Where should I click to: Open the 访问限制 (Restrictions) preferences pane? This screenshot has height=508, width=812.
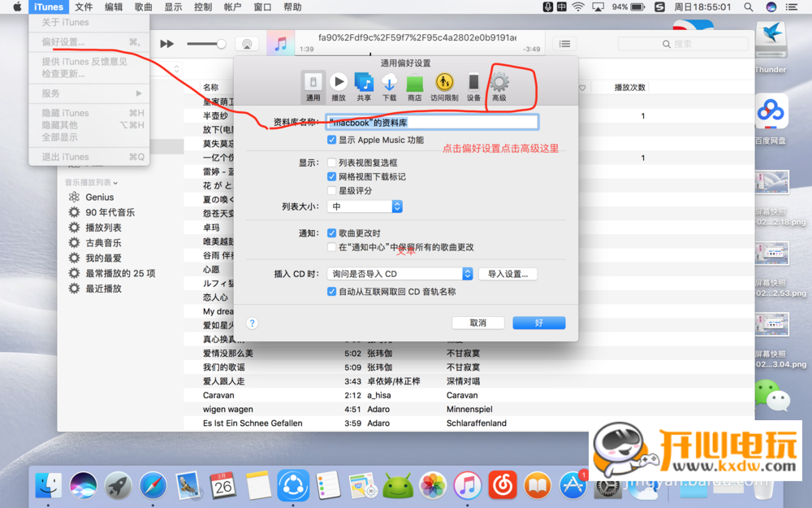443,85
